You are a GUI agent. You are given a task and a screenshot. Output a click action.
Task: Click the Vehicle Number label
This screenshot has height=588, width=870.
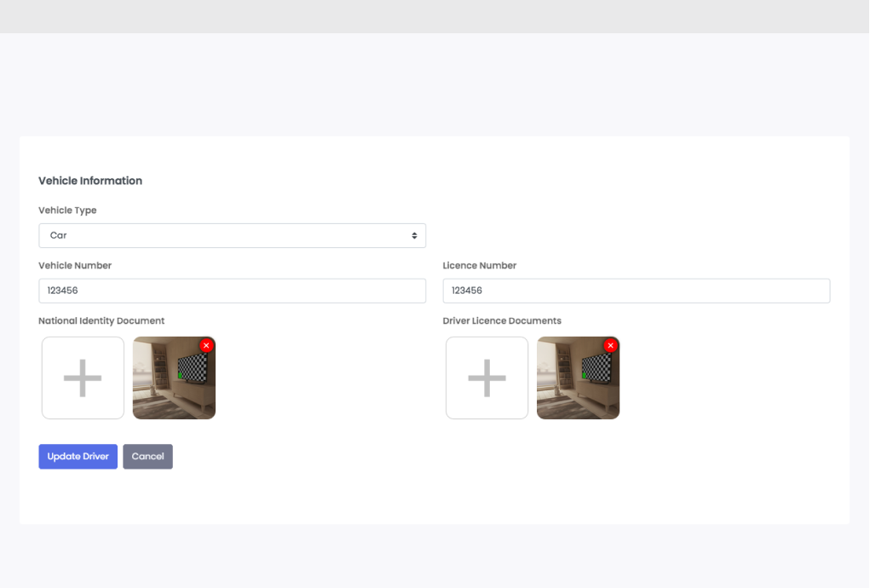click(x=75, y=266)
